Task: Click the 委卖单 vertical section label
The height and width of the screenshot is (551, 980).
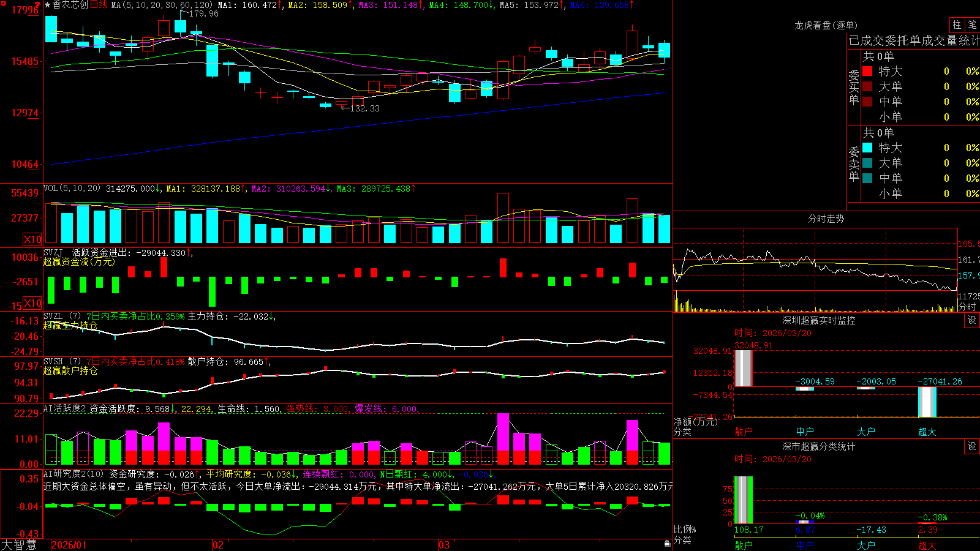Action: [x=854, y=163]
